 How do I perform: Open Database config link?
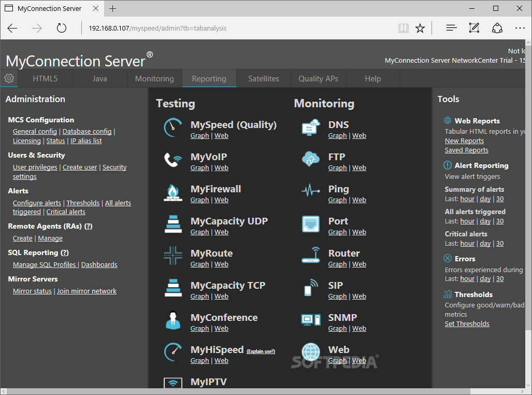(87, 132)
